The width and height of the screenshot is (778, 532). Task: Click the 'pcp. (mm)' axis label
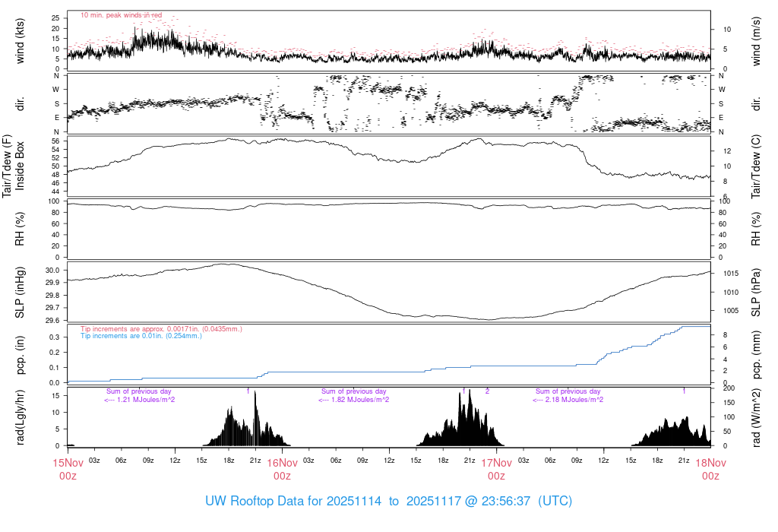coord(756,354)
